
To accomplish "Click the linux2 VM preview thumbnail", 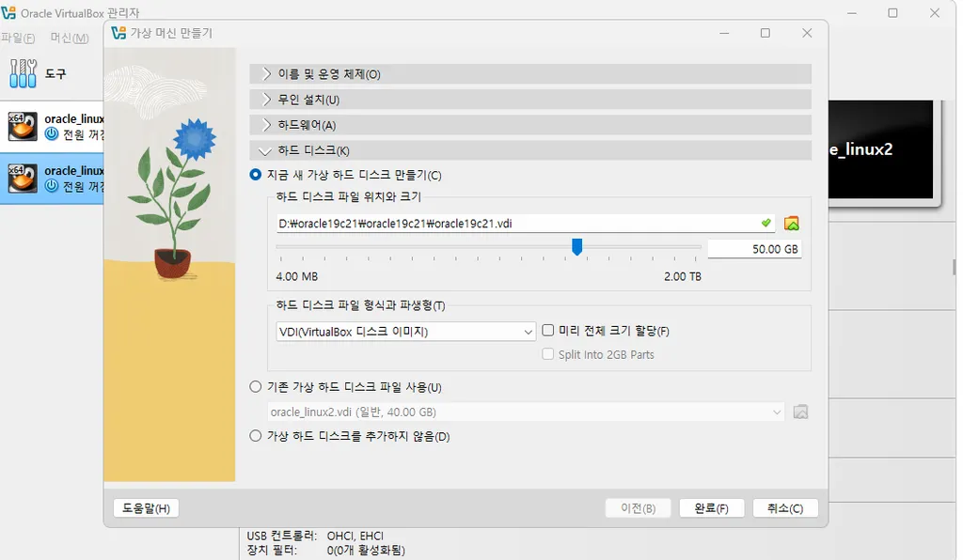I will (x=880, y=149).
